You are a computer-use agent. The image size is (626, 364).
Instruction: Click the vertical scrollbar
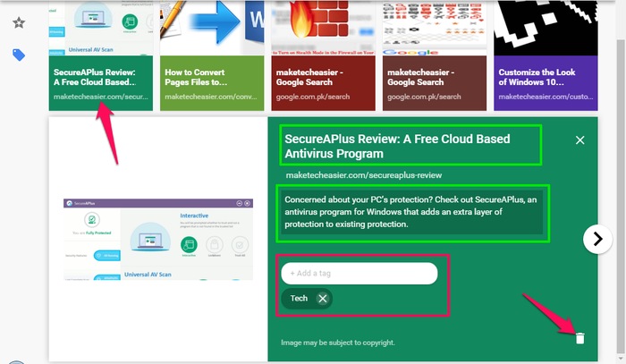[x=620, y=196]
